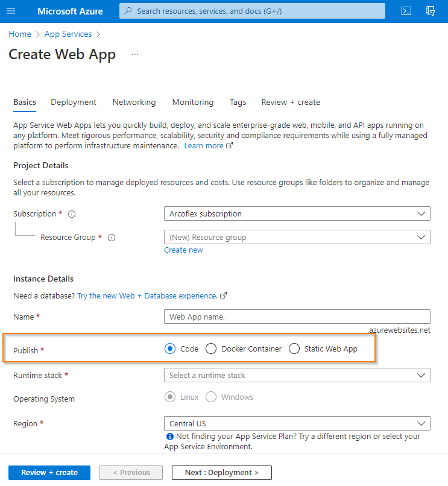448x486 pixels.
Task: Switch to the Review + create tab
Action: [291, 103]
